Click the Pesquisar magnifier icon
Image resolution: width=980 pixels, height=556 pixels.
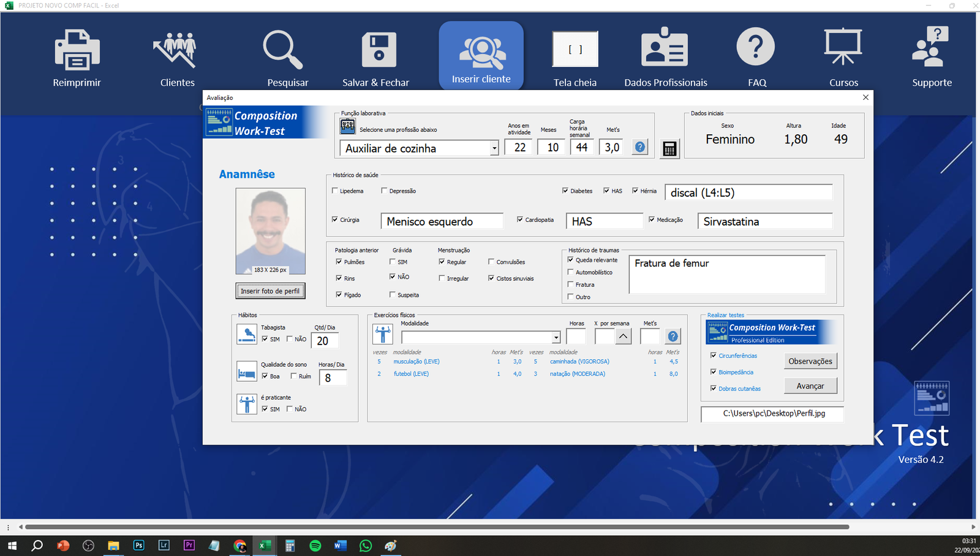(283, 50)
